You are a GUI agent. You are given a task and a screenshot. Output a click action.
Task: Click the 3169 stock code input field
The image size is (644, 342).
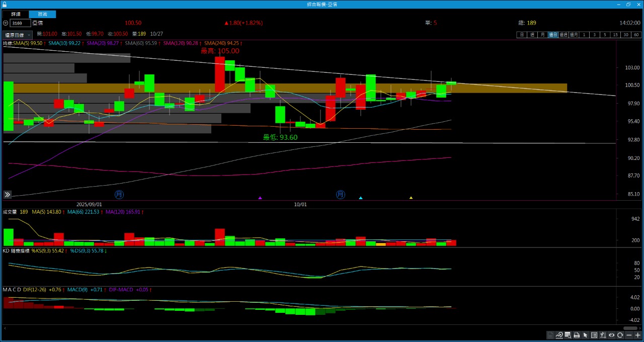[x=20, y=23]
